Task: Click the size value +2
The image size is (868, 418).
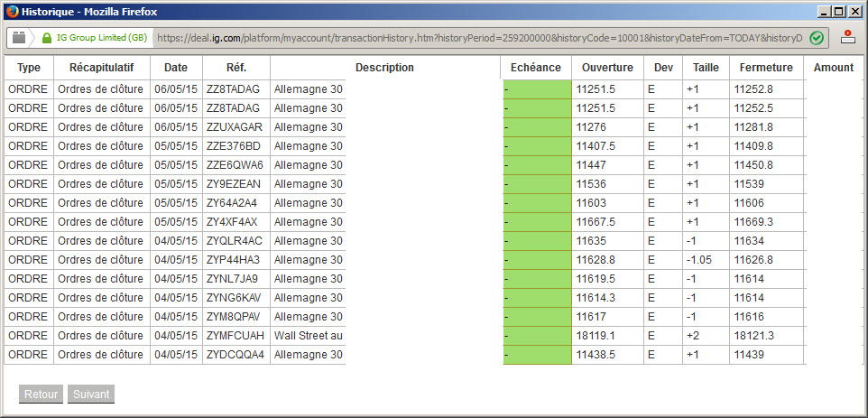Action: pyautogui.click(x=693, y=336)
